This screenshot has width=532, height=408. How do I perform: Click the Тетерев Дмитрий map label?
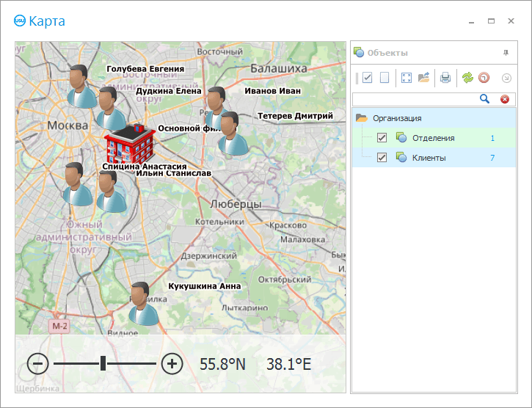coord(295,116)
